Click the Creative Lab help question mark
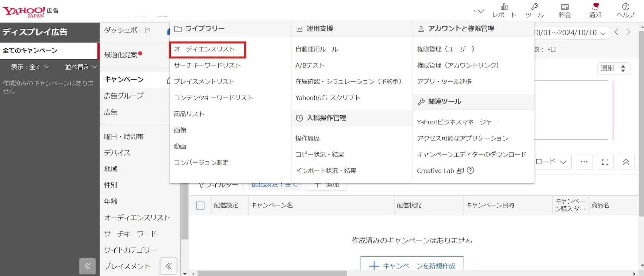 (x=471, y=170)
